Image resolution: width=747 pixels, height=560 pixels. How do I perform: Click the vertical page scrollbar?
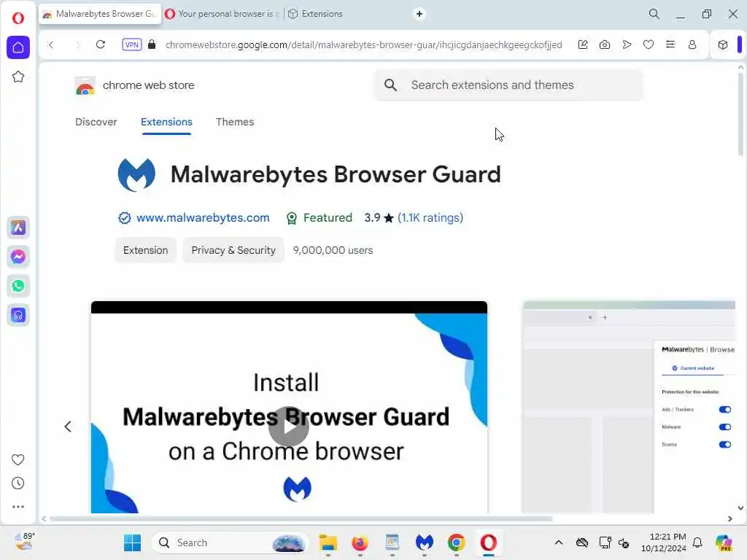coord(740,114)
